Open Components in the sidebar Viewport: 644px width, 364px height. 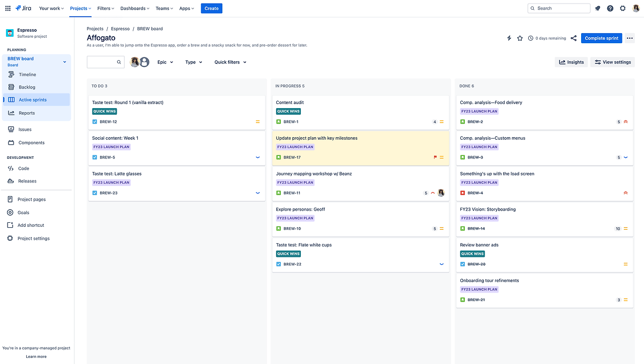pyautogui.click(x=36, y=143)
